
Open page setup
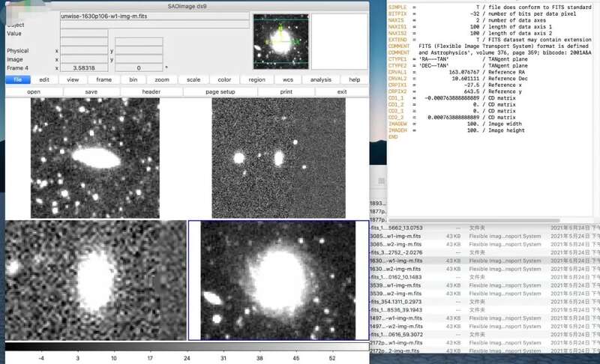220,91
